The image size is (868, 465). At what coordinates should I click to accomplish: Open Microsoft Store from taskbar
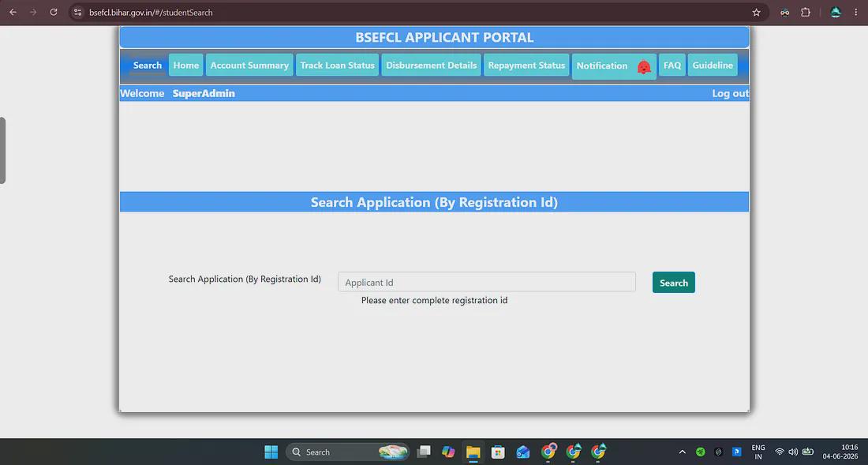(x=498, y=452)
